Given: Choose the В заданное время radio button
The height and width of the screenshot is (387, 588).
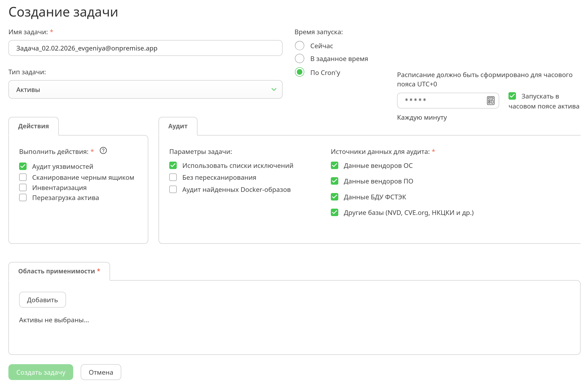Looking at the screenshot, I should tap(299, 58).
